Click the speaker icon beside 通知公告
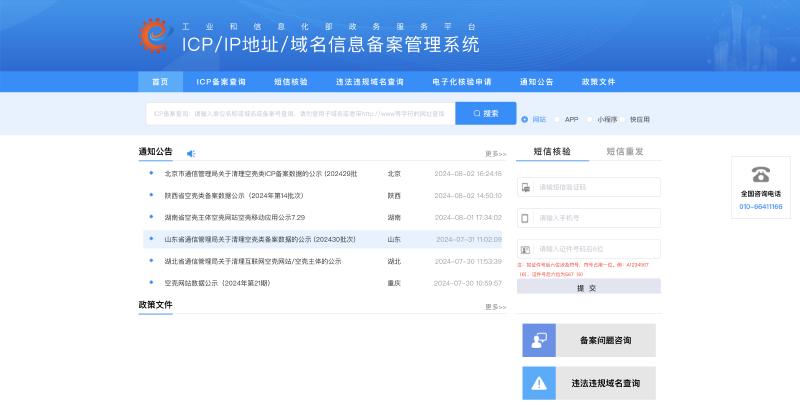The width and height of the screenshot is (800, 405). pyautogui.click(x=191, y=153)
